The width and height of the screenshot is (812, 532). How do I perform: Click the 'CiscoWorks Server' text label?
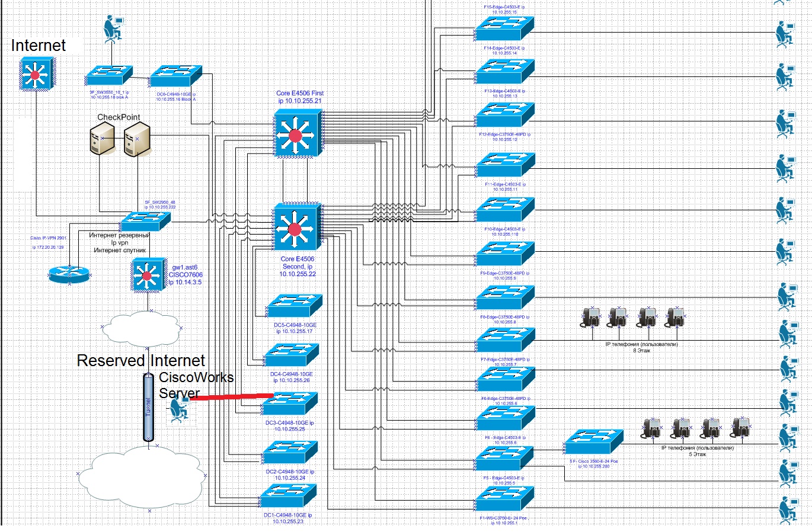196,385
